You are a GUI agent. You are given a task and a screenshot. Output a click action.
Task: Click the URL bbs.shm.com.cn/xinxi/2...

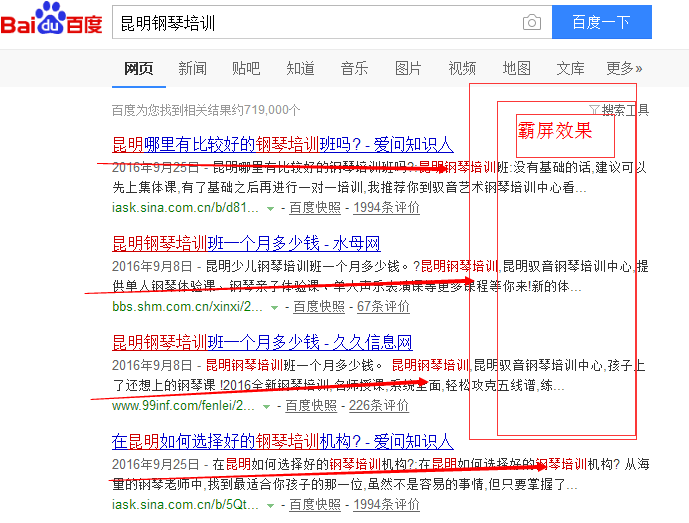pos(187,306)
